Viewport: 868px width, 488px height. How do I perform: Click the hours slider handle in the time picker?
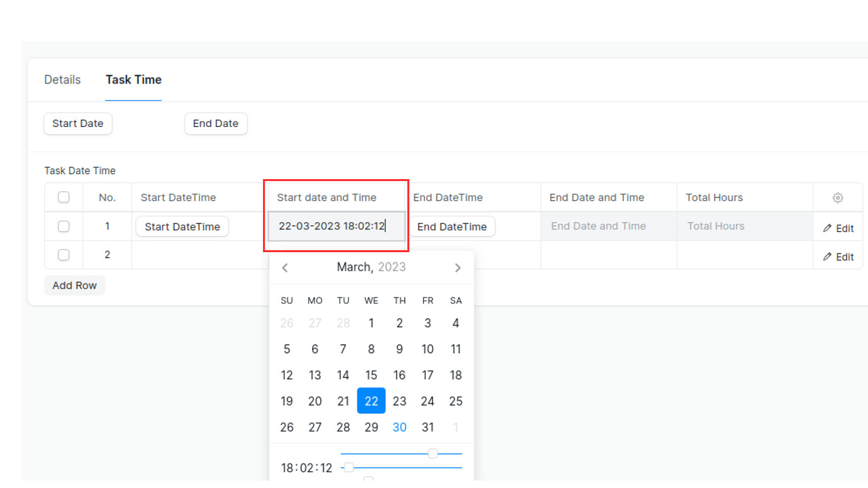click(x=433, y=453)
